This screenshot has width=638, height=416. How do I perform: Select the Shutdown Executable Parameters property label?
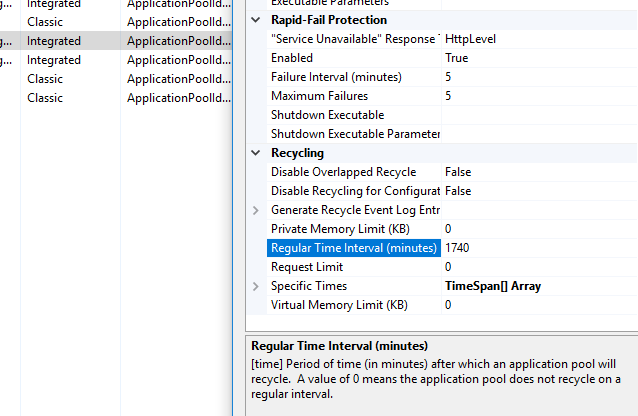(355, 134)
